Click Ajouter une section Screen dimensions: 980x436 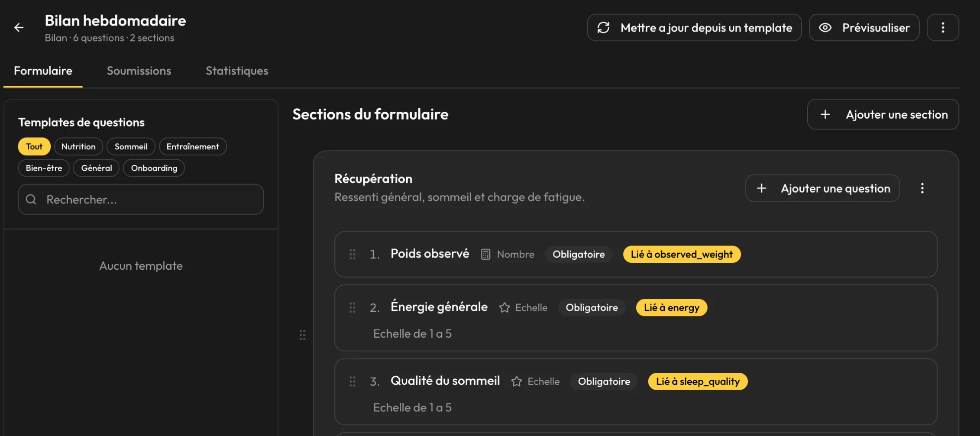(x=883, y=114)
